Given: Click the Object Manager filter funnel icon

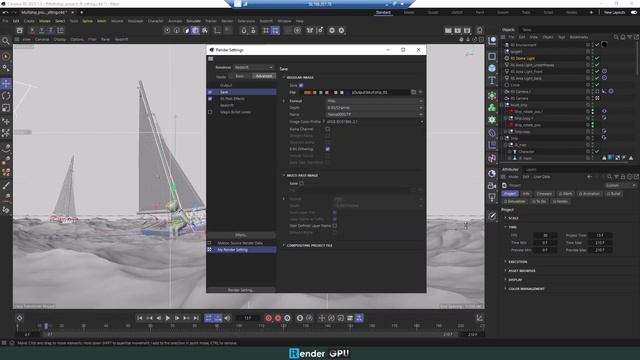Looking at the screenshot, I should (630, 37).
